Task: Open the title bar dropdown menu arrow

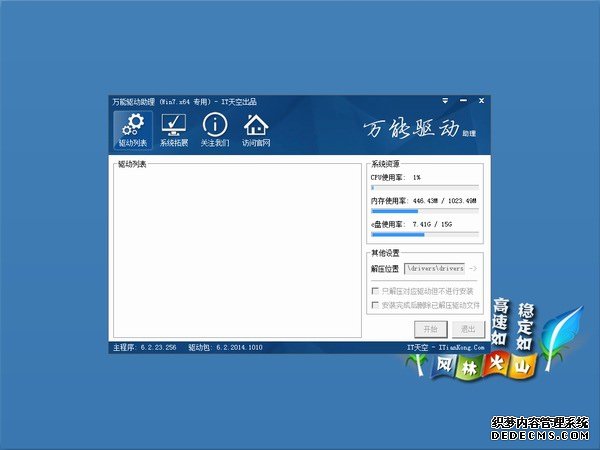Action: pyautogui.click(x=445, y=101)
